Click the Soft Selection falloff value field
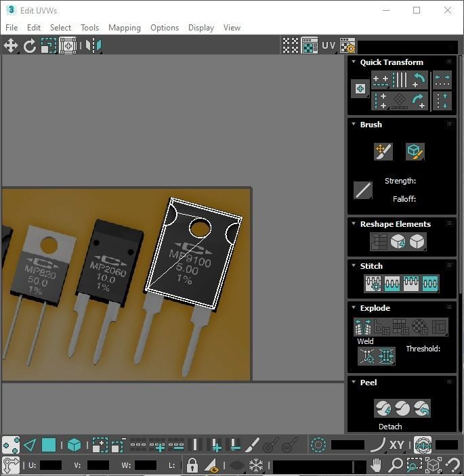 pos(347,446)
